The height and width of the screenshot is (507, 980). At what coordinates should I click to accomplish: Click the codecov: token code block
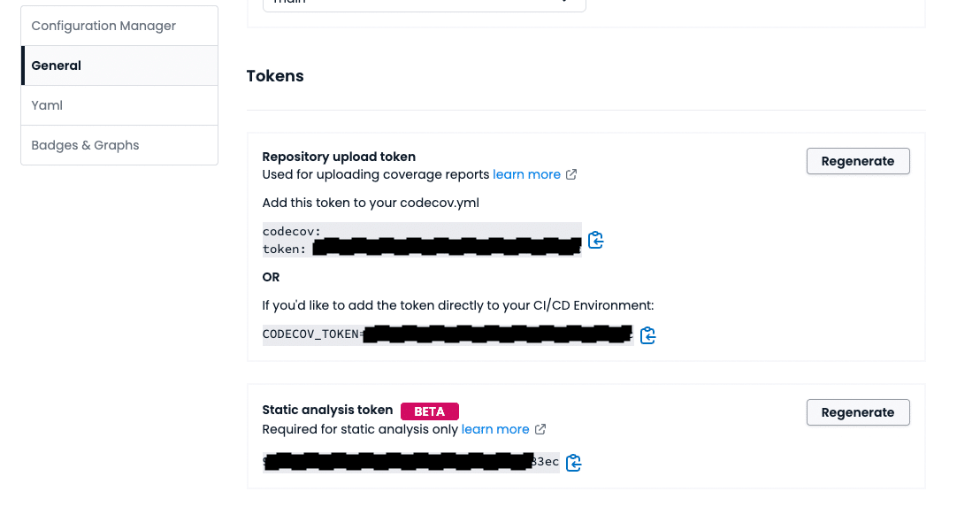[x=421, y=240]
